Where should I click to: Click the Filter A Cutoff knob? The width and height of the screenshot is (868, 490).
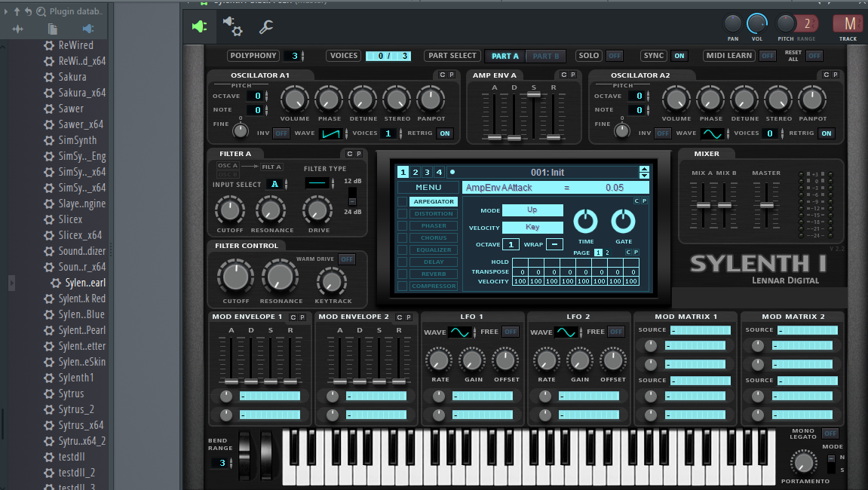click(230, 210)
